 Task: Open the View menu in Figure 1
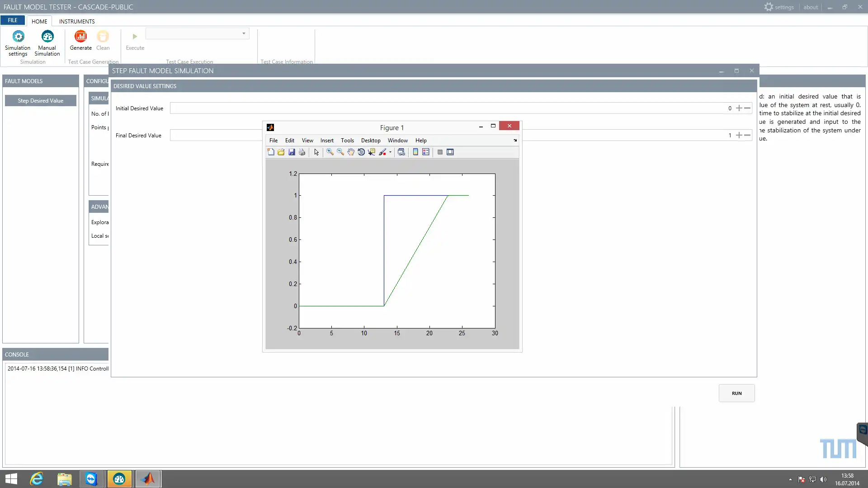pos(307,141)
